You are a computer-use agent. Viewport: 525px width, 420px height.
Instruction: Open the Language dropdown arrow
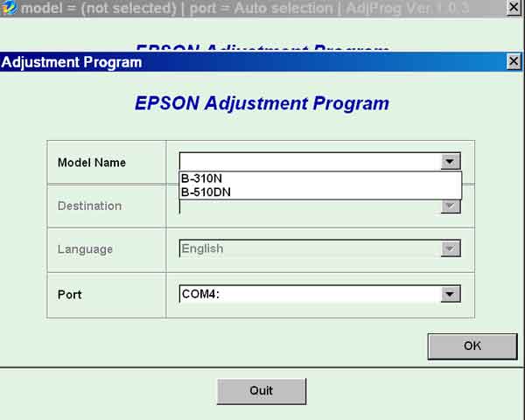click(451, 248)
